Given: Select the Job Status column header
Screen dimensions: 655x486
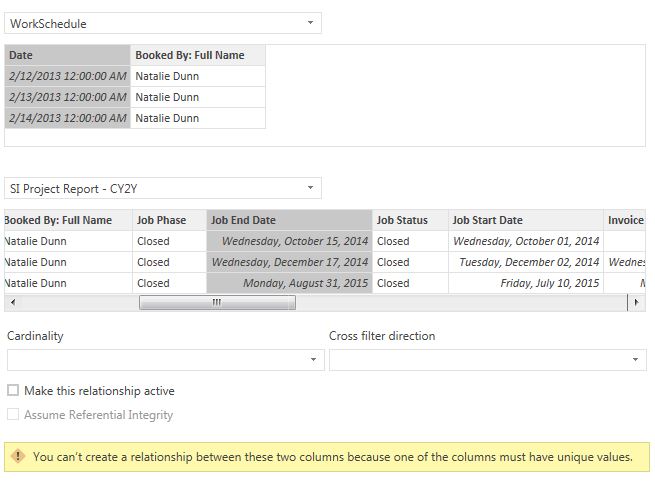Looking at the screenshot, I should [x=410, y=220].
